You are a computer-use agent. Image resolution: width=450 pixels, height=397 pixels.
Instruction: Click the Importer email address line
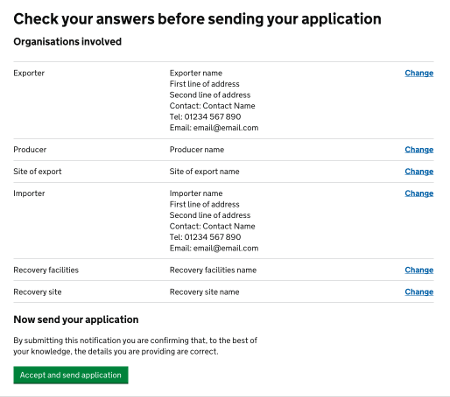[x=214, y=248]
